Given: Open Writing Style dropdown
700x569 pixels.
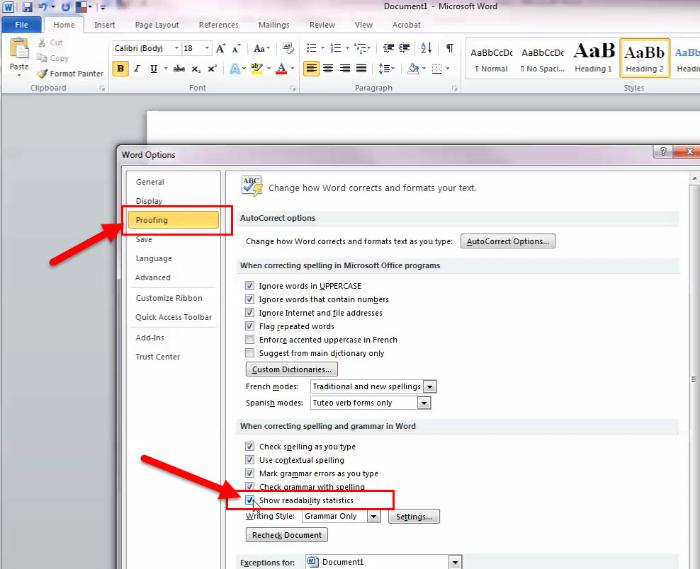Looking at the screenshot, I should (374, 516).
